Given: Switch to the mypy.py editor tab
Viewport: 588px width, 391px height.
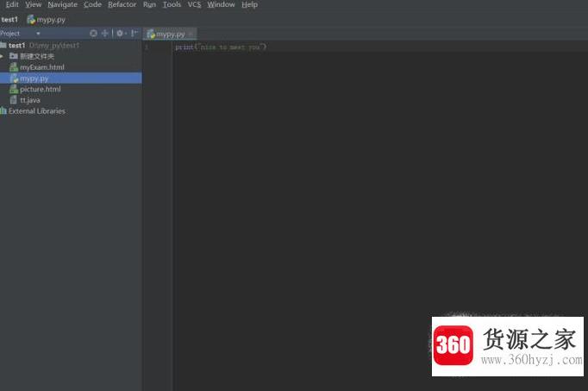Looking at the screenshot, I should (170, 35).
